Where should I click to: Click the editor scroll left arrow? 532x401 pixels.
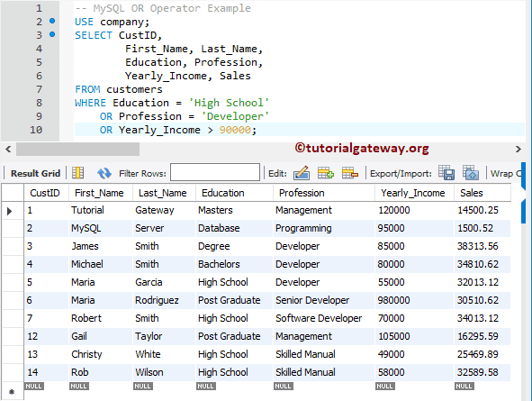pos(8,149)
